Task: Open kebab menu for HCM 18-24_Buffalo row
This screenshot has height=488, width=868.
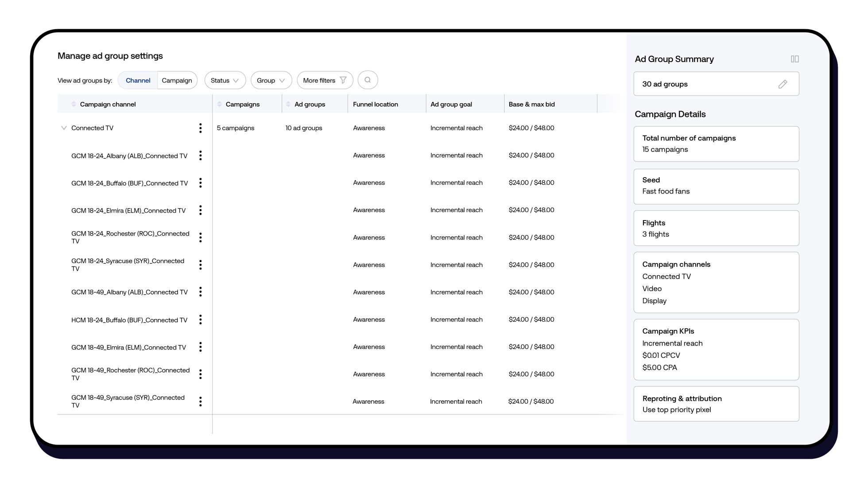Action: [201, 320]
